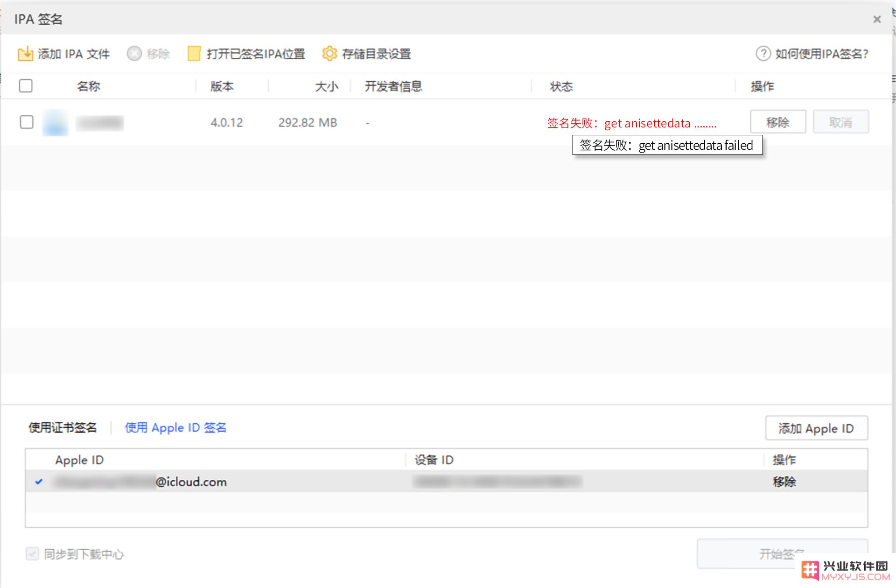Image resolution: width=896 pixels, height=588 pixels.
Task: Click the start signing button at bottom right
Action: [782, 554]
